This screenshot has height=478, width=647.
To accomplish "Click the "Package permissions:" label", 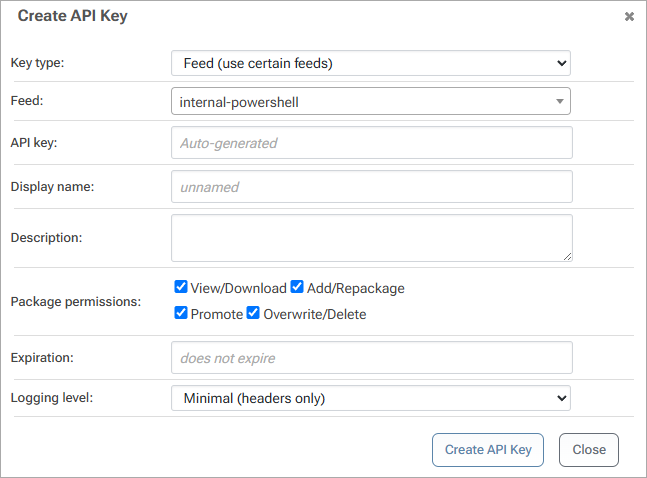I will (x=76, y=302).
